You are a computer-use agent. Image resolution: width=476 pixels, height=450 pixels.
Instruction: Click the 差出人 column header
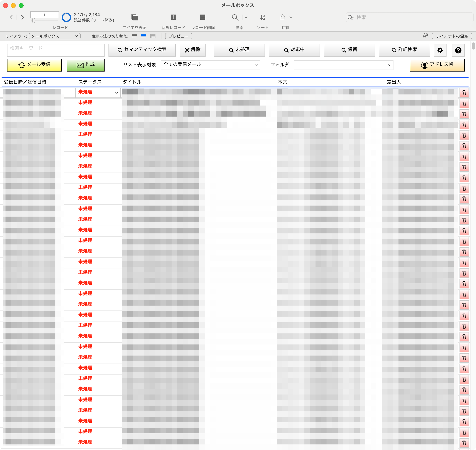393,82
